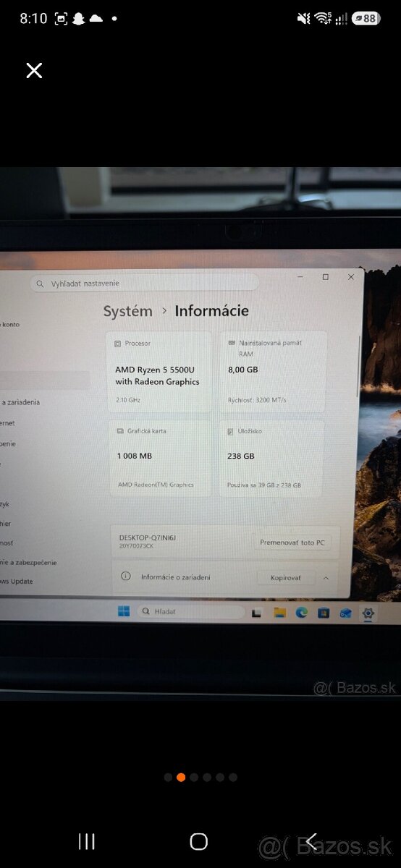Click the Informácie breadcrumb heading
Viewport: 401px width, 868px height.
(211, 311)
